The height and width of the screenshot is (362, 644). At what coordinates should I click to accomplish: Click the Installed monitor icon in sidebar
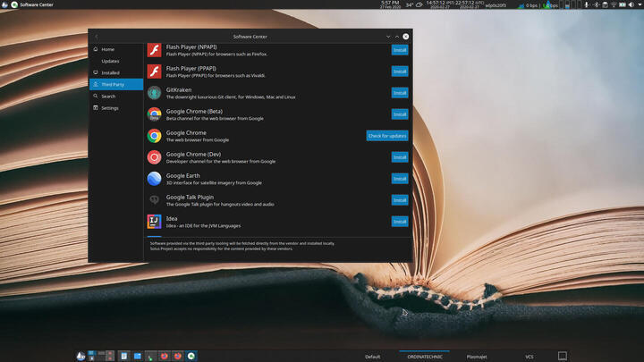[x=96, y=72]
